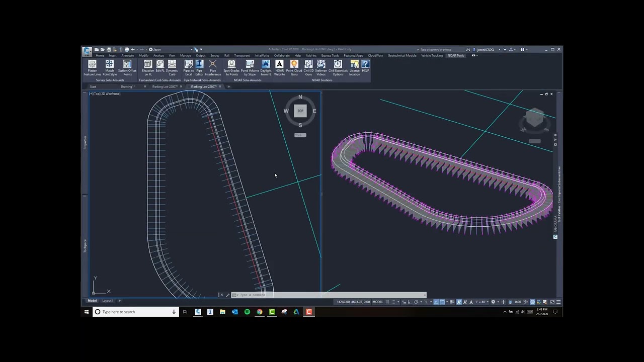Viewport: 644px width, 362px height.
Task: Open Chrome from taskbar
Action: tap(260, 312)
